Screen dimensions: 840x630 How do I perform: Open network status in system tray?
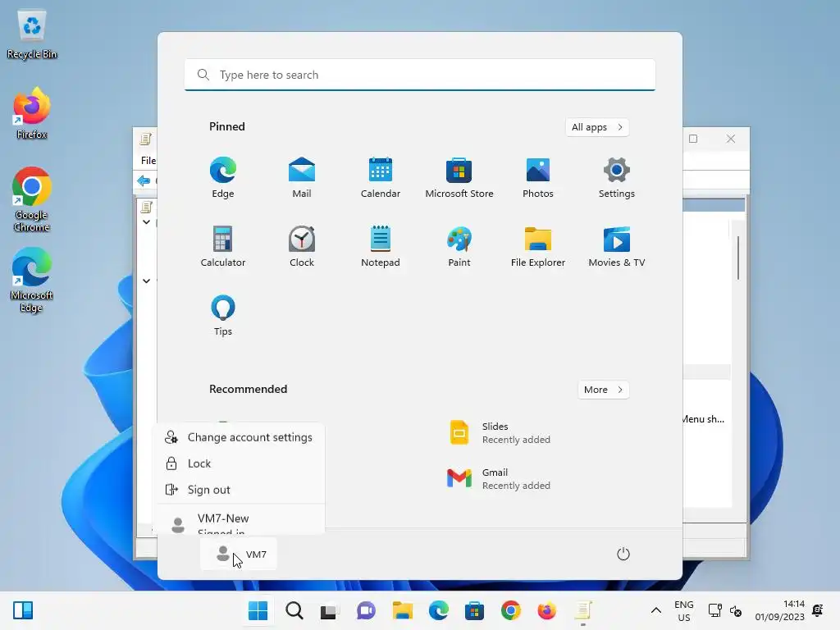[714, 610]
